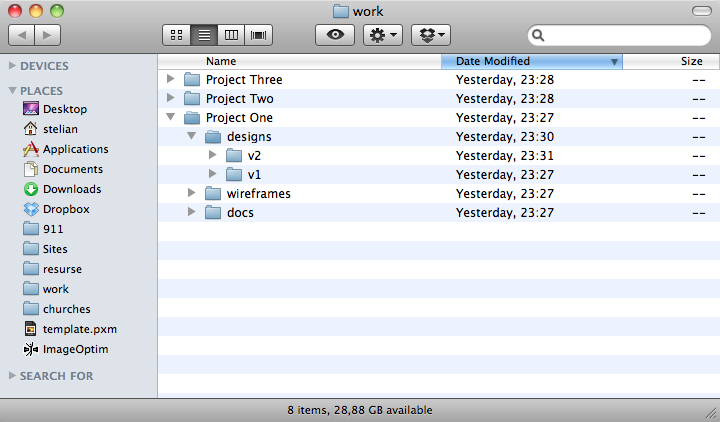This screenshot has height=422, width=720.
Task: Switch to icon view
Action: point(176,35)
